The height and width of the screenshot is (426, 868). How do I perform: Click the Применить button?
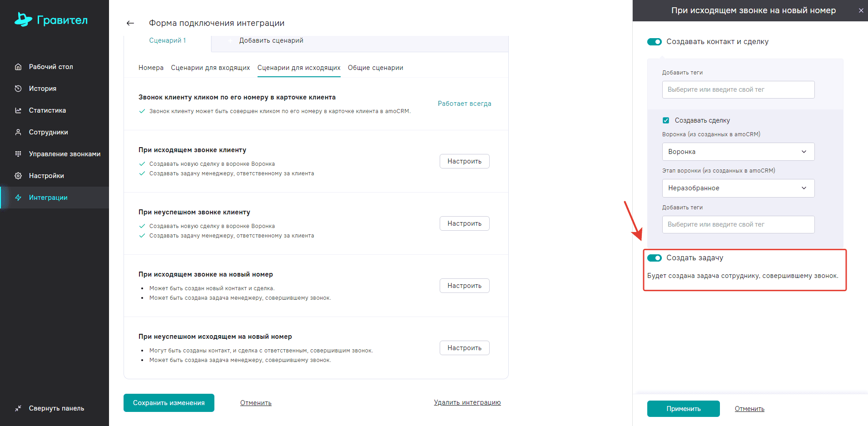click(x=683, y=409)
